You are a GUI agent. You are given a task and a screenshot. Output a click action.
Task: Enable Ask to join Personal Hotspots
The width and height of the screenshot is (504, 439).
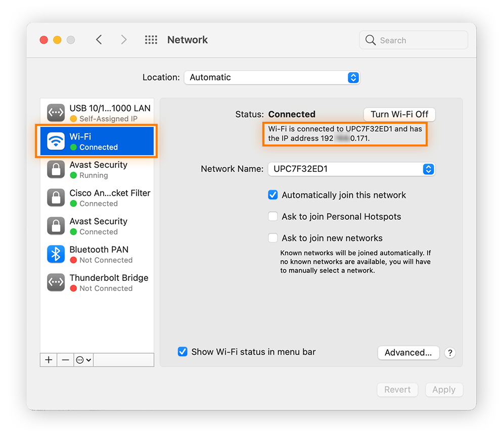(x=273, y=216)
